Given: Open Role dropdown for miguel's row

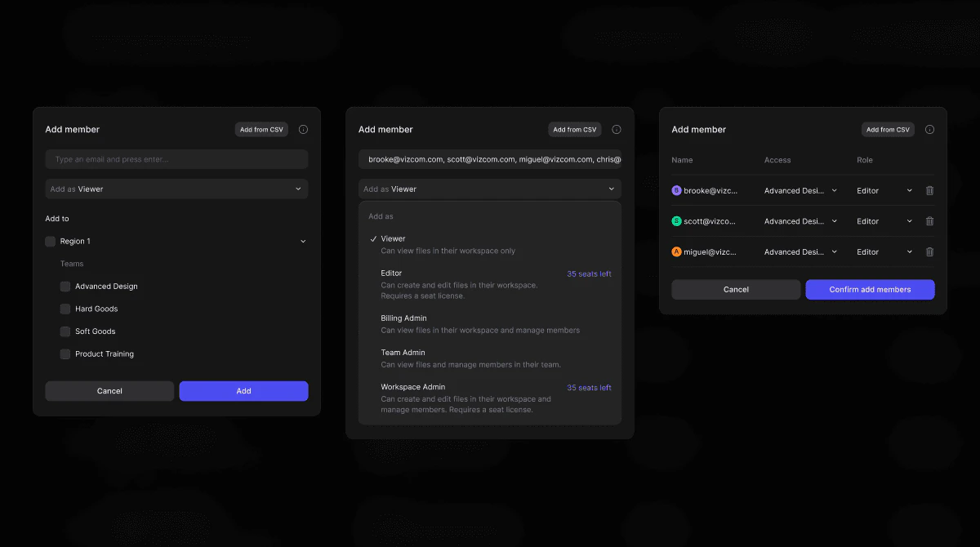Looking at the screenshot, I should point(884,251).
